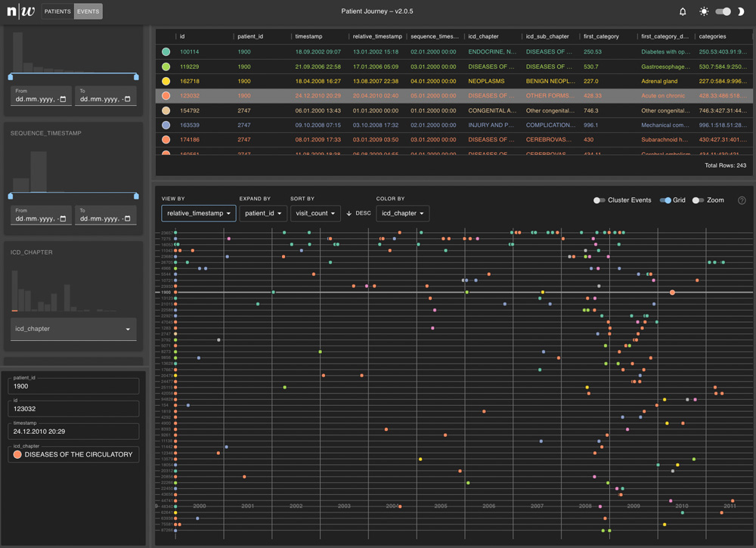Expand the Sort By visit_count dropdown
756x548 pixels.
[x=315, y=213]
